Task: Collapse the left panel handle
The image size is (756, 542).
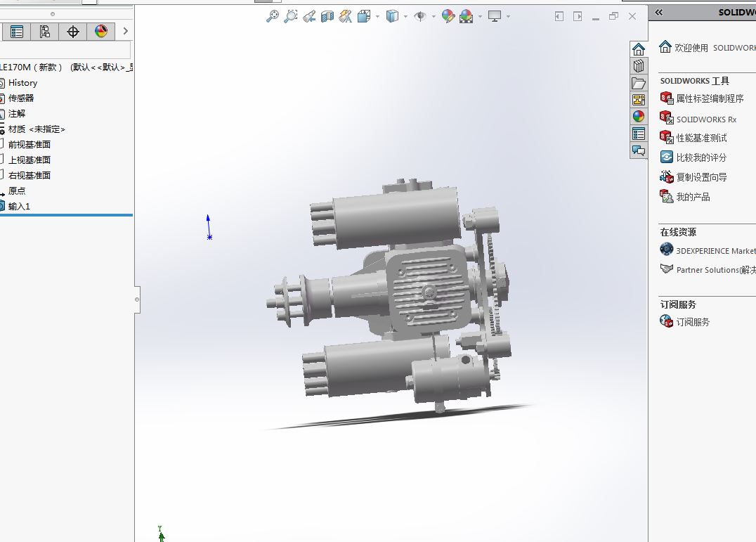Action: tap(138, 299)
